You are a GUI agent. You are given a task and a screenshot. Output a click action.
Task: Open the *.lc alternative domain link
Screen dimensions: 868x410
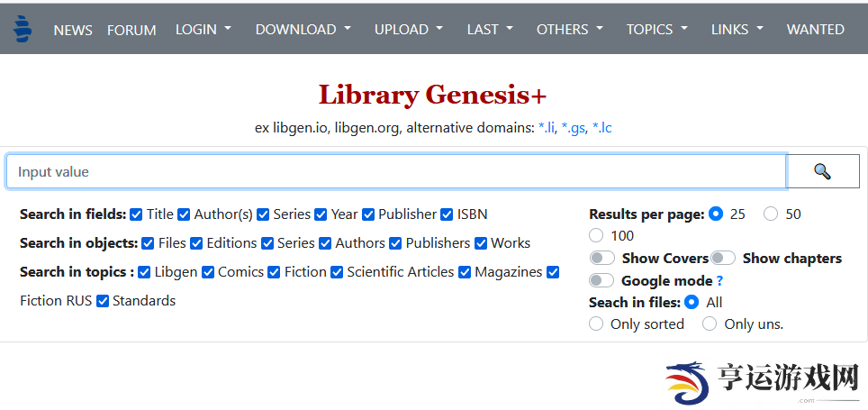point(601,129)
